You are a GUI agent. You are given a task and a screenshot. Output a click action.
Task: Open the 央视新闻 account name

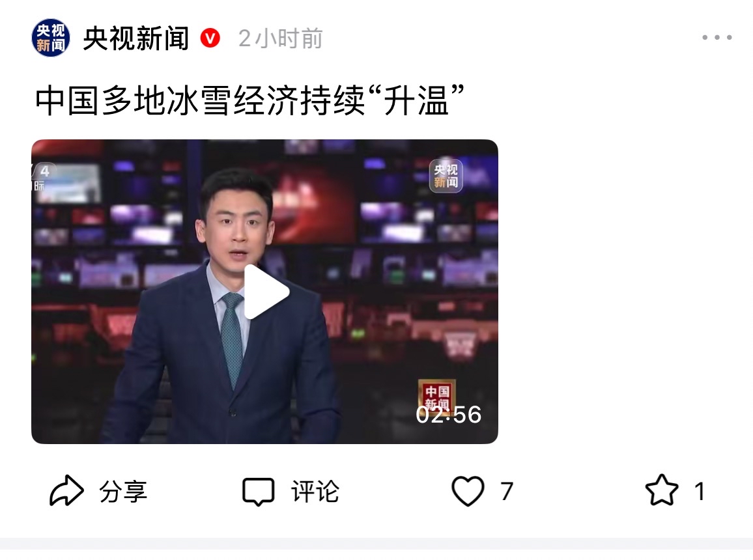pos(136,38)
